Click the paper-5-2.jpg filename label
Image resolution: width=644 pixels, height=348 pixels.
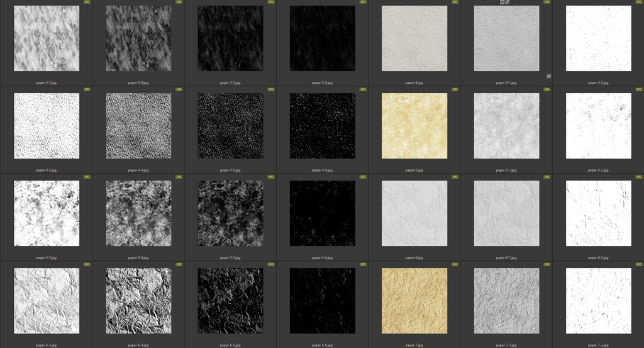point(598,170)
